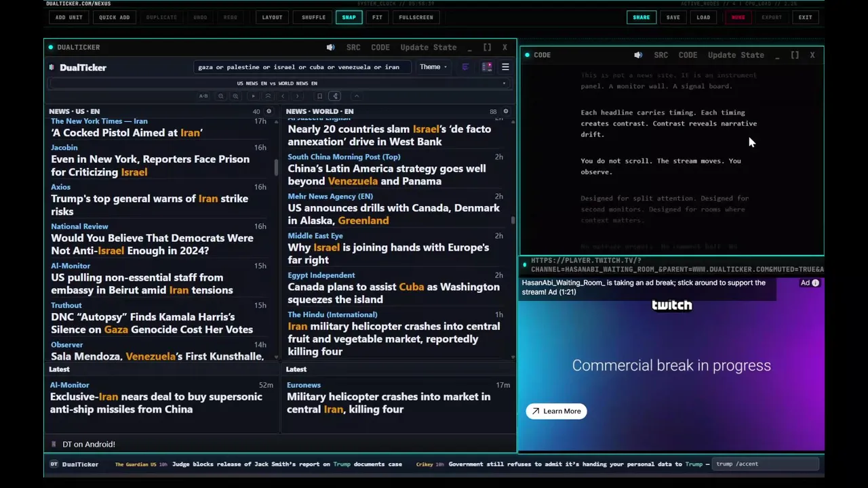Click ADD UNIT button
The width and height of the screenshot is (868, 488).
click(68, 17)
